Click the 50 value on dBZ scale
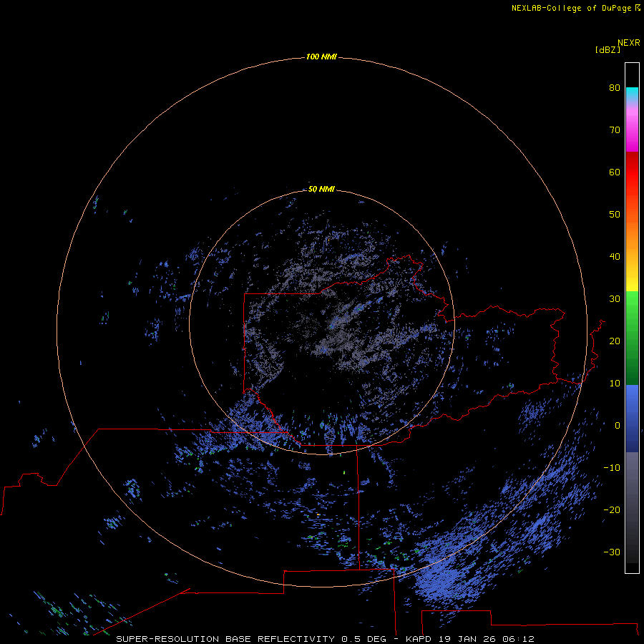This screenshot has width=644, height=644. (x=615, y=215)
